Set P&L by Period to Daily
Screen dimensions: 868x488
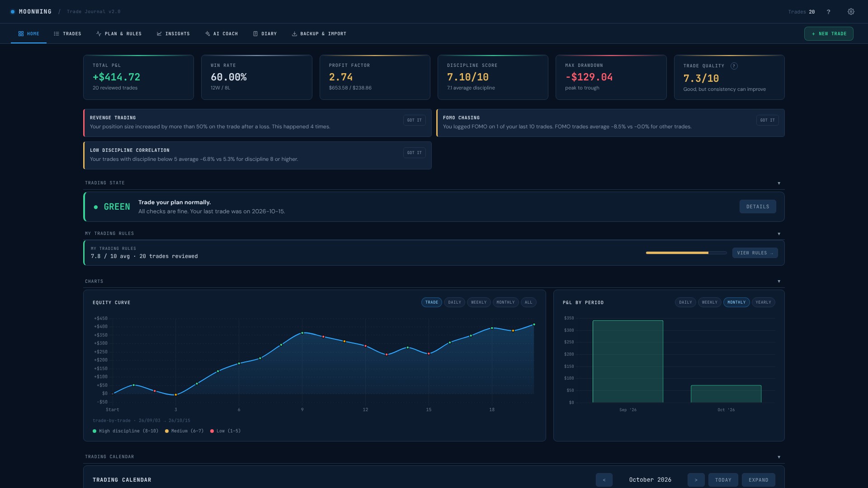(685, 302)
